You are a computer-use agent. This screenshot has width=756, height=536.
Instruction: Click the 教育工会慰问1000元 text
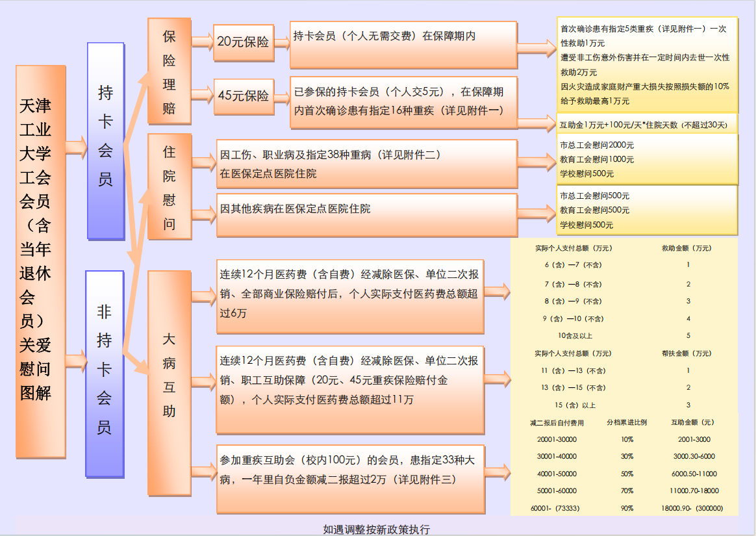(x=597, y=159)
